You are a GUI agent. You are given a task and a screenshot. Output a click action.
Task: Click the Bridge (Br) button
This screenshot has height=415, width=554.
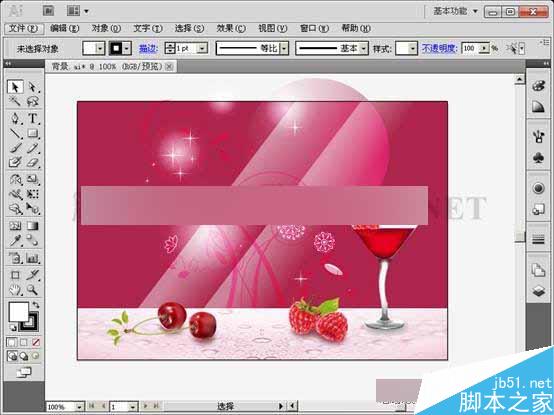[x=48, y=11]
